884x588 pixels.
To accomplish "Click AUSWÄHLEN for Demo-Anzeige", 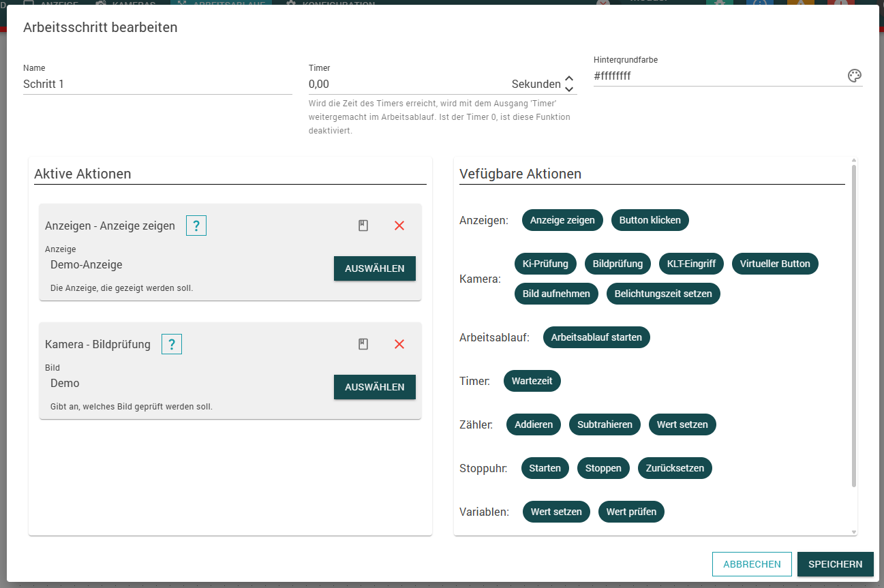I will (375, 268).
